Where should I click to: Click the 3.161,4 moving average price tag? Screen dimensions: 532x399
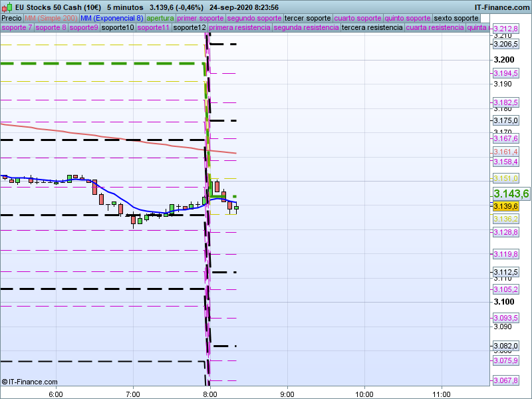505,152
